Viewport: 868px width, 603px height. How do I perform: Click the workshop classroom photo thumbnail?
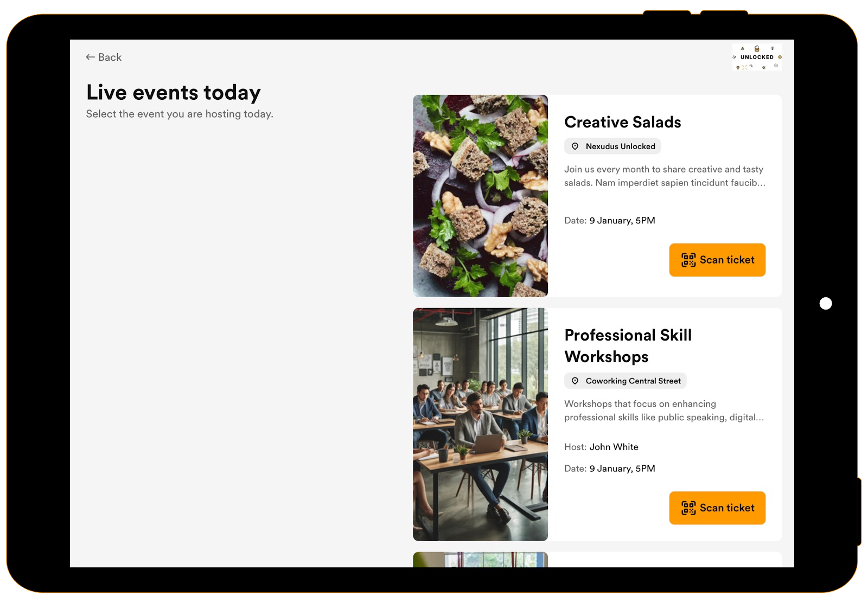pos(480,424)
